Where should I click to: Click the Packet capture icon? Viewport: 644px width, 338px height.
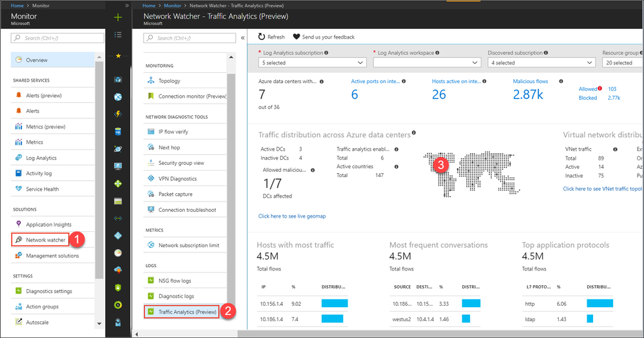tap(151, 194)
